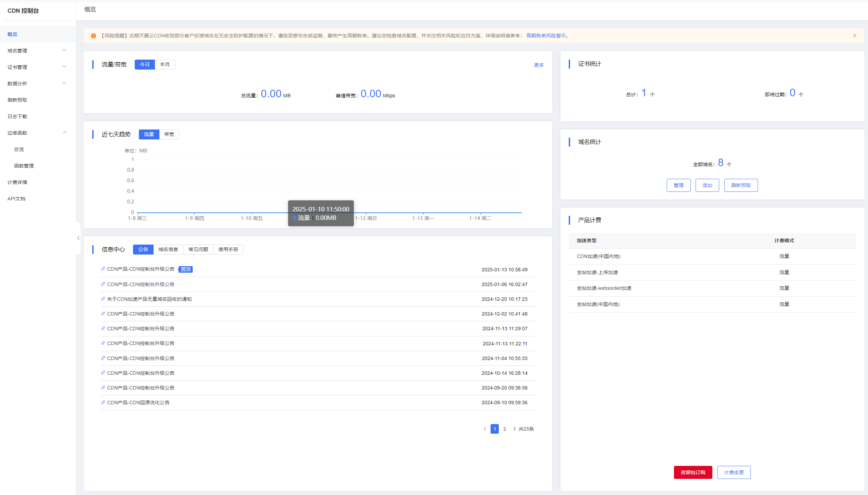Click the 计费模式 column header
868x495 pixels.
pos(784,240)
